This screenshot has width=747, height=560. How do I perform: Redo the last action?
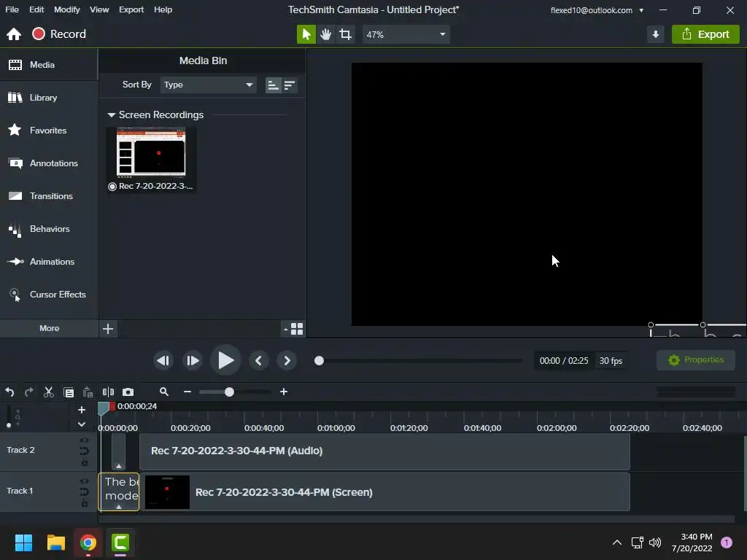point(29,392)
